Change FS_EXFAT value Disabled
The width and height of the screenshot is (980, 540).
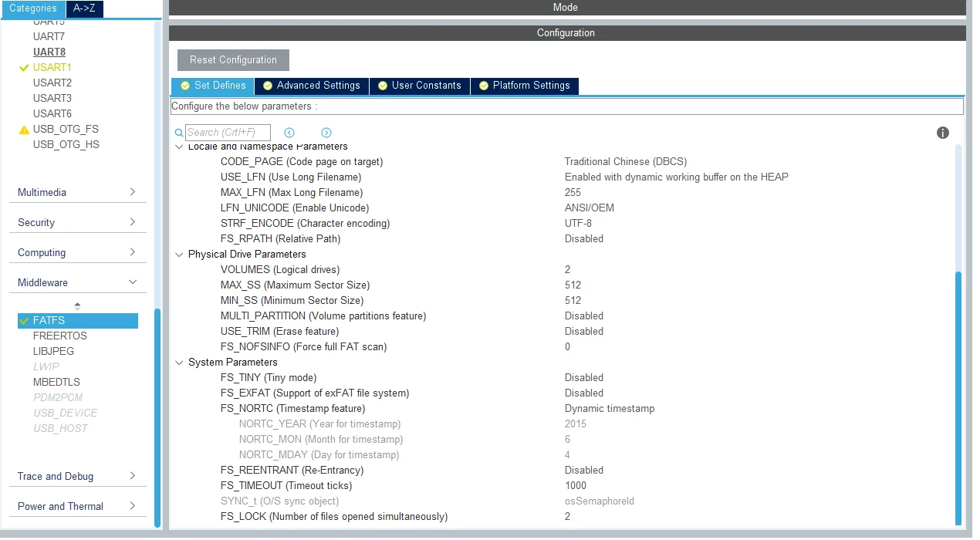pos(584,393)
